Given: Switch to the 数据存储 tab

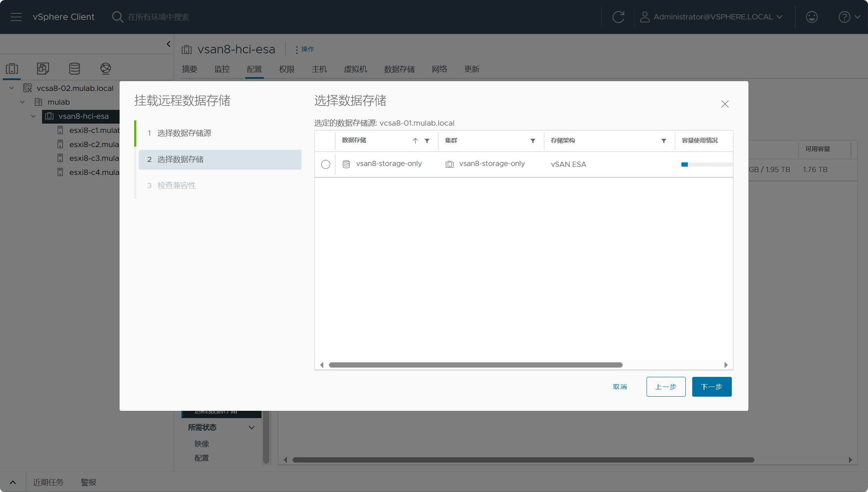Looking at the screenshot, I should click(x=399, y=69).
